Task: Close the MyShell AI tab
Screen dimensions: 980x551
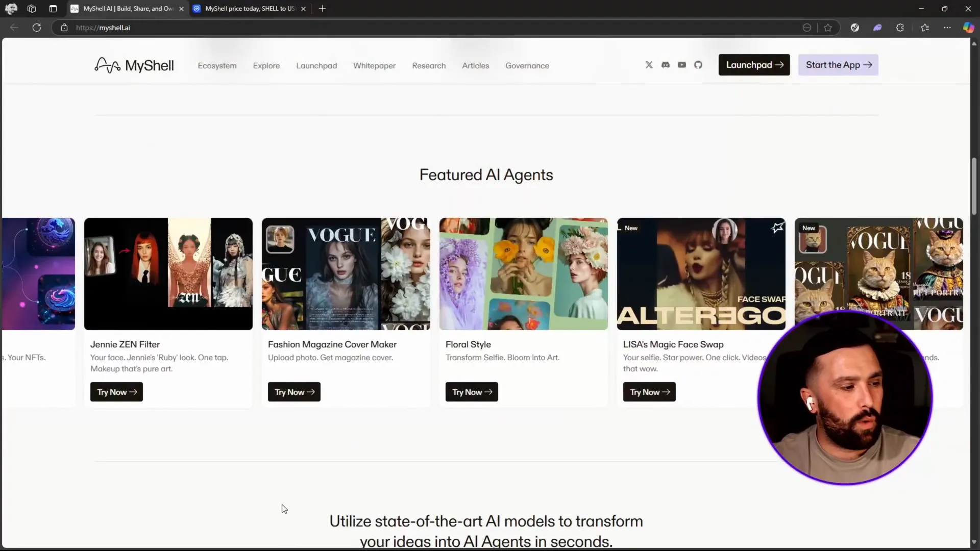Action: pyautogui.click(x=181, y=9)
